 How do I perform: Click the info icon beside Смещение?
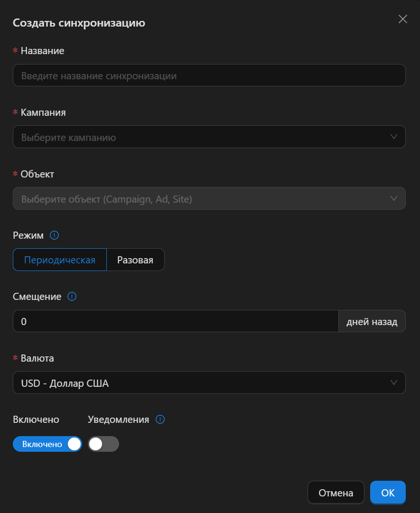[72, 297]
